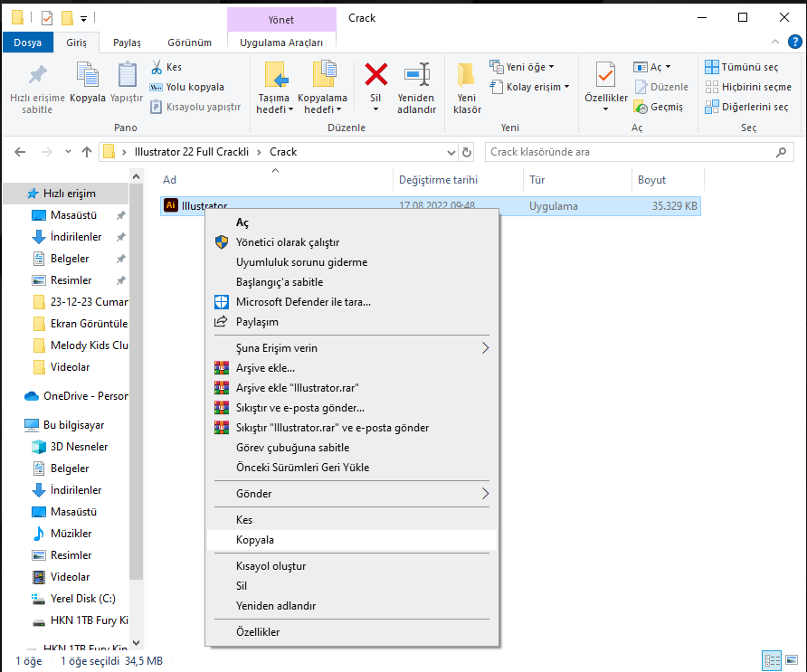The height and width of the screenshot is (672, 807).
Task: Open Melody Kids Club folder in sidebar
Action: tap(81, 345)
